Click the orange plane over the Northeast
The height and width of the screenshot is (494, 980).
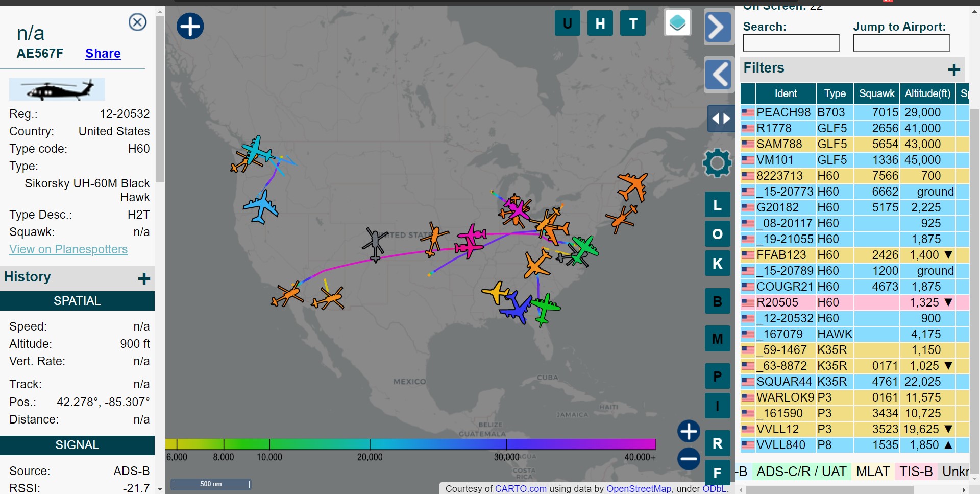coord(632,186)
